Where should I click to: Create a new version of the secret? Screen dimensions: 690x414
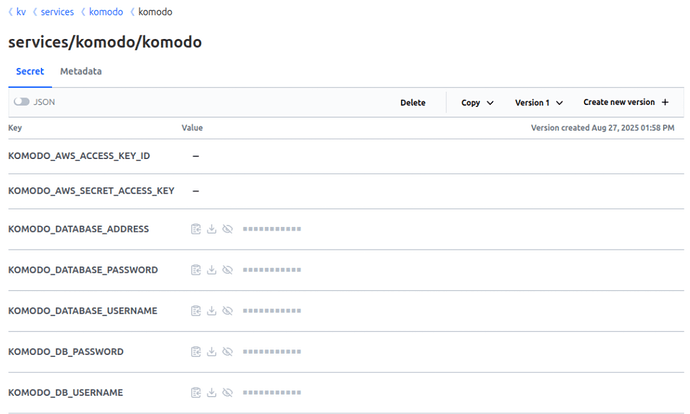pyautogui.click(x=626, y=103)
